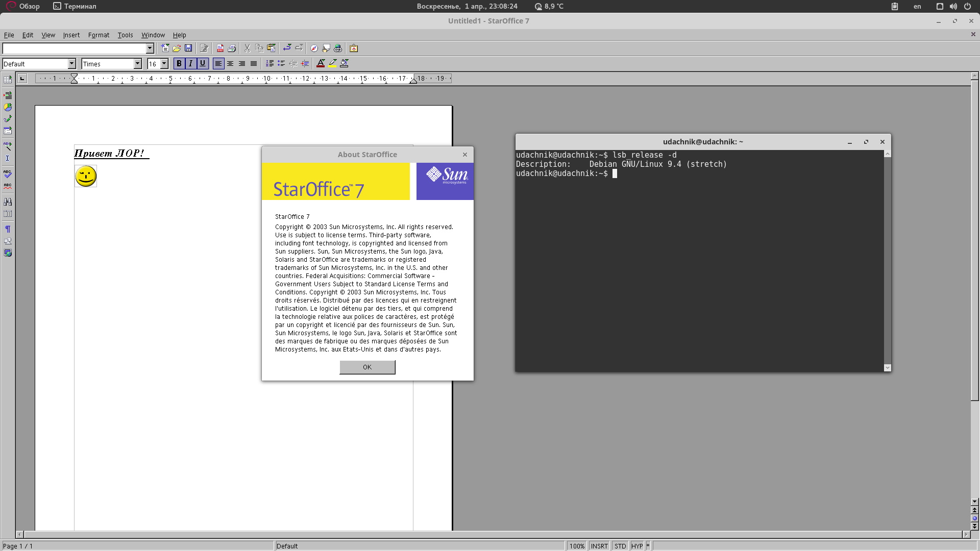Confirm the About StarOffice dialog with OK
The image size is (980, 551).
[367, 367]
